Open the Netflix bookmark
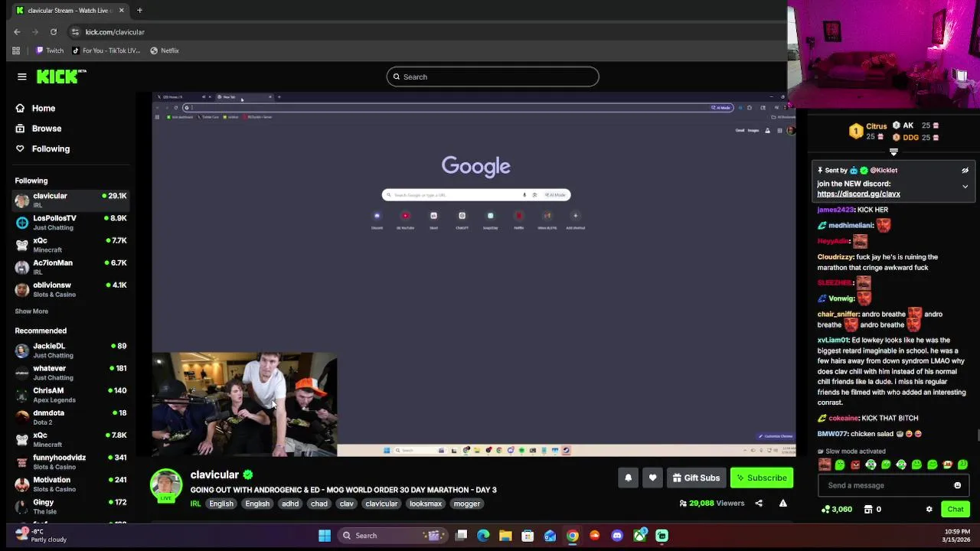This screenshot has height=551, width=980. [x=165, y=51]
